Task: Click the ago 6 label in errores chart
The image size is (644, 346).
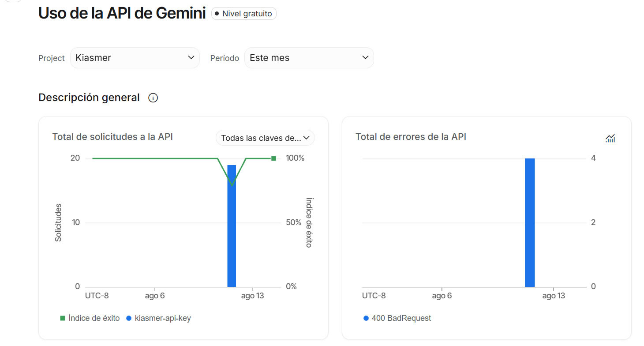Action: click(x=442, y=296)
